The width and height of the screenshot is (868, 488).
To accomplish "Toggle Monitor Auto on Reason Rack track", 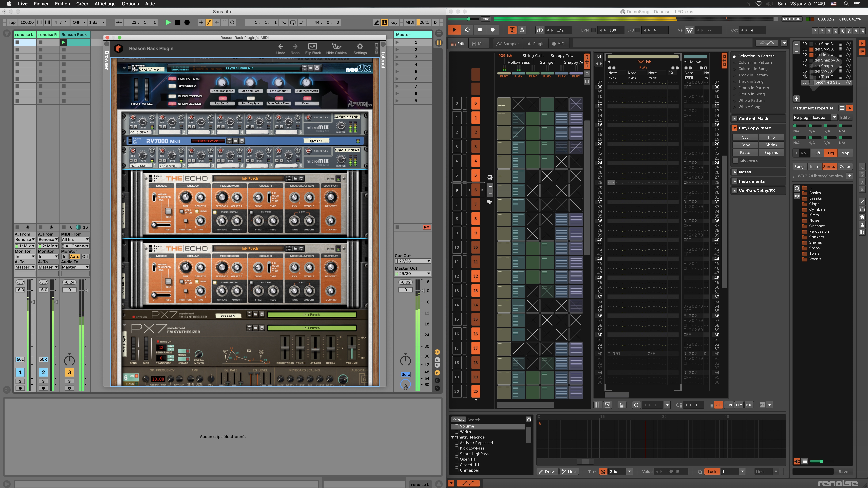I will tap(74, 256).
